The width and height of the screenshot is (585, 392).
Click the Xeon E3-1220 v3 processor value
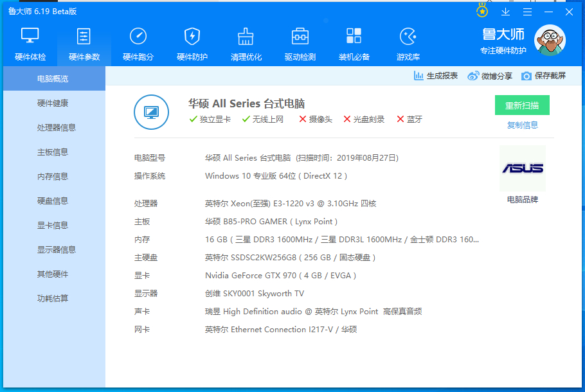pyautogui.click(x=291, y=204)
